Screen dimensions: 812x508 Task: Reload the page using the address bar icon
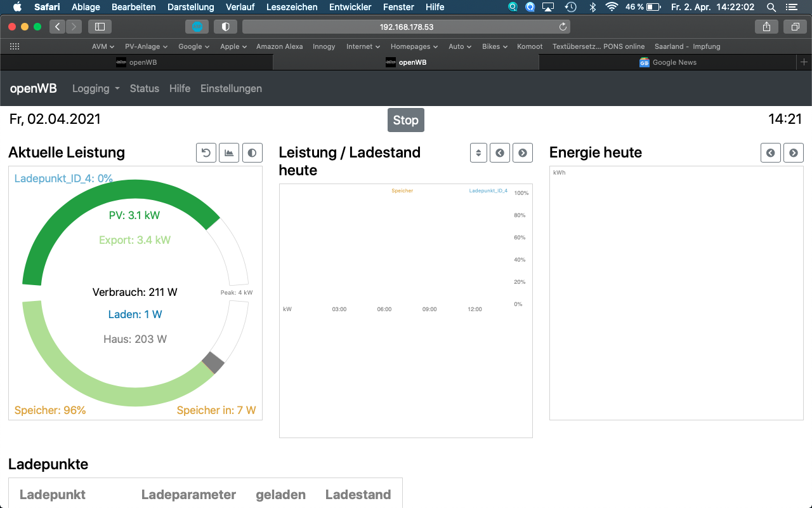(563, 27)
